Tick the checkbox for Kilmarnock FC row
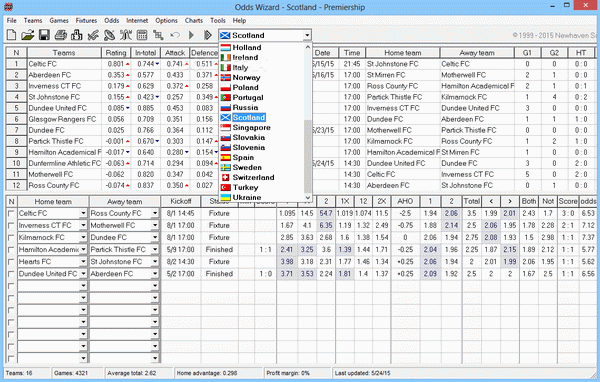This screenshot has height=382, width=600. (11, 238)
